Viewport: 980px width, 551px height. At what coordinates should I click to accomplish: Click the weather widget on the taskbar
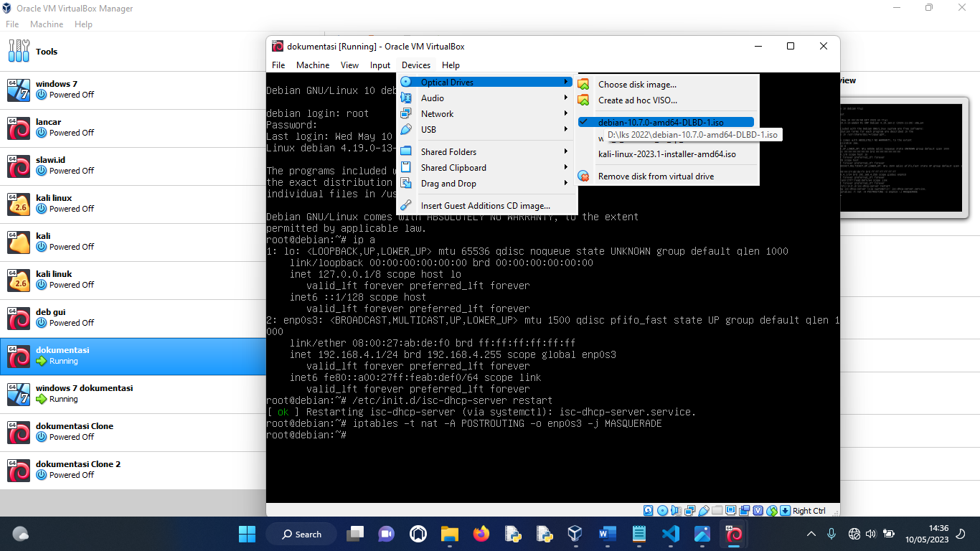[21, 534]
